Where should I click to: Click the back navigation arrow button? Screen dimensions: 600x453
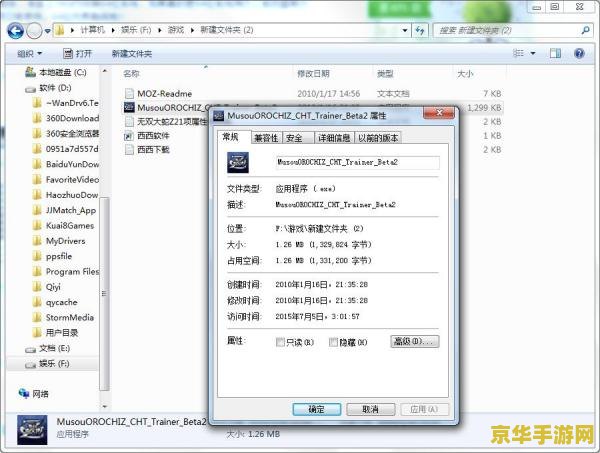click(x=17, y=29)
